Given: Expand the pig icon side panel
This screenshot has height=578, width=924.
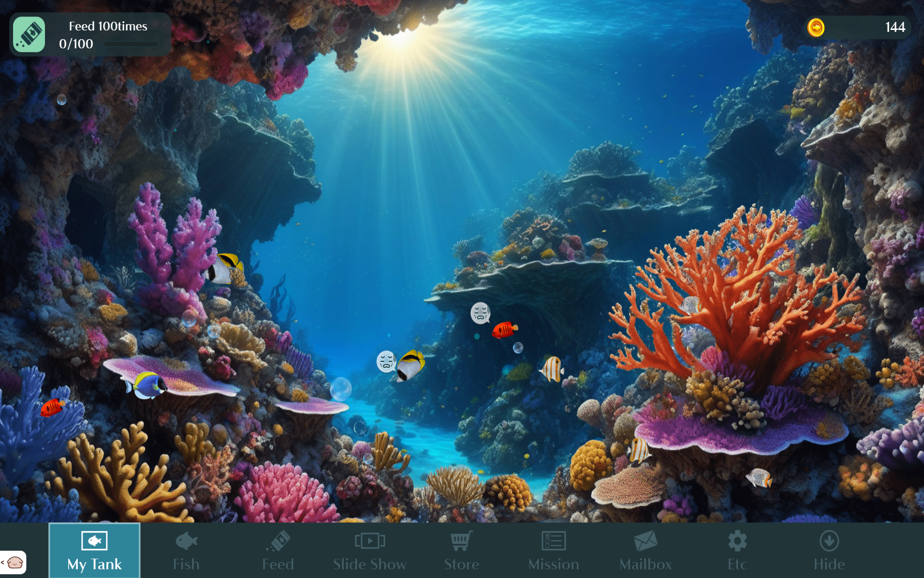Looking at the screenshot, I should click(13, 563).
